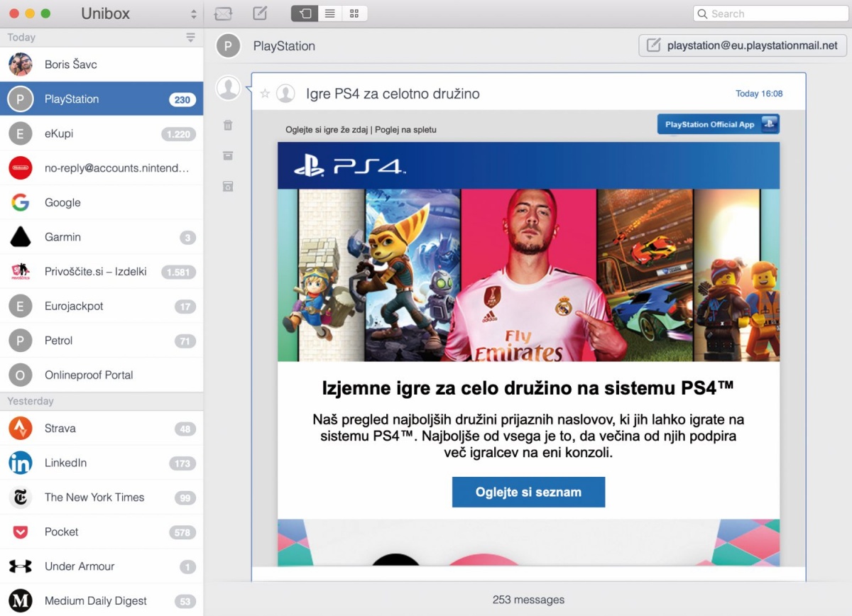The height and width of the screenshot is (616, 852).
Task: Click PlayStation Official App banner button
Action: (719, 124)
